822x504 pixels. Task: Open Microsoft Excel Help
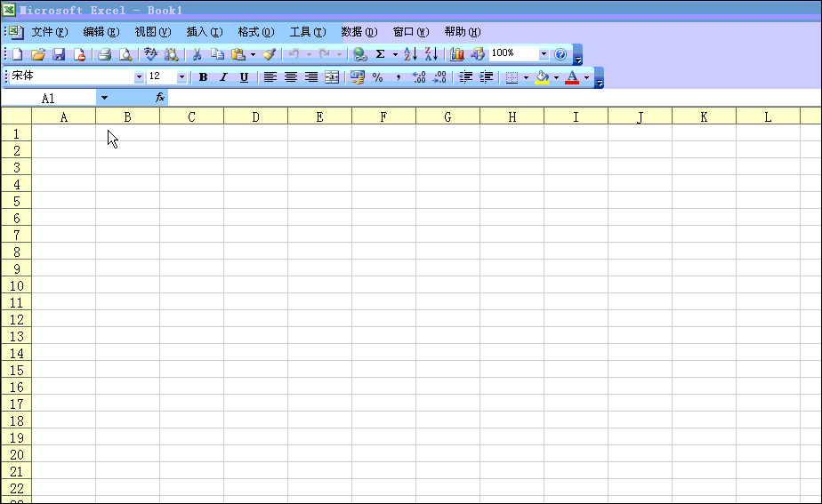tap(560, 54)
